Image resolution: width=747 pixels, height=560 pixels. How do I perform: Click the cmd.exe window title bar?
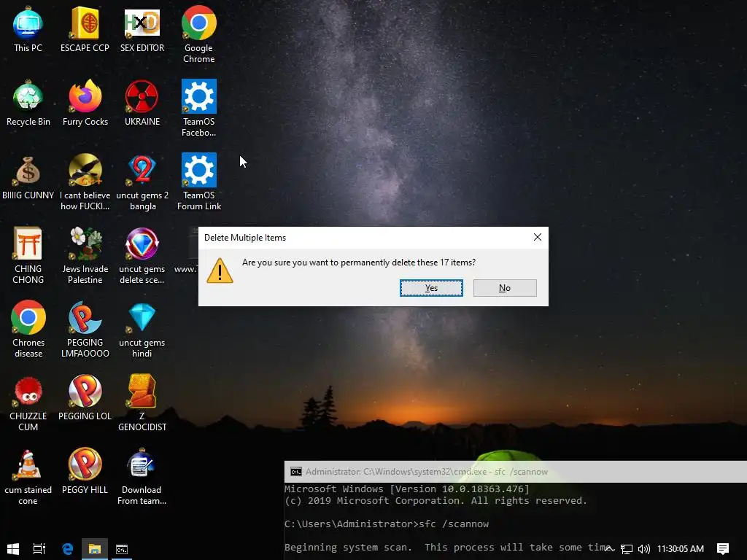[x=516, y=472]
